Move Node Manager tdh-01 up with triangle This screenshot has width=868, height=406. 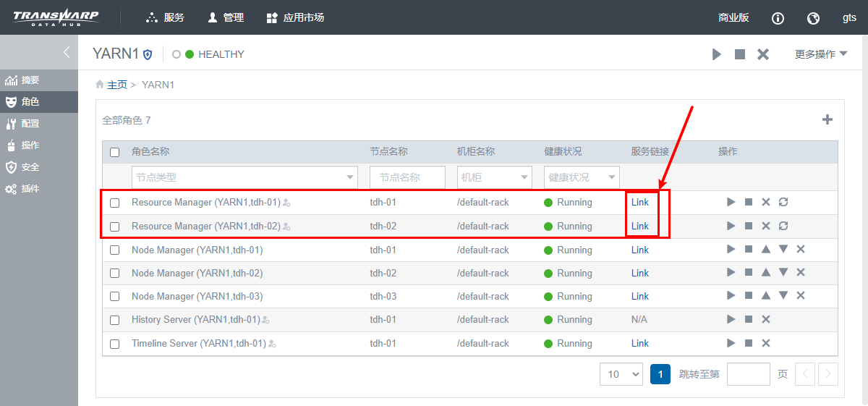(x=766, y=250)
